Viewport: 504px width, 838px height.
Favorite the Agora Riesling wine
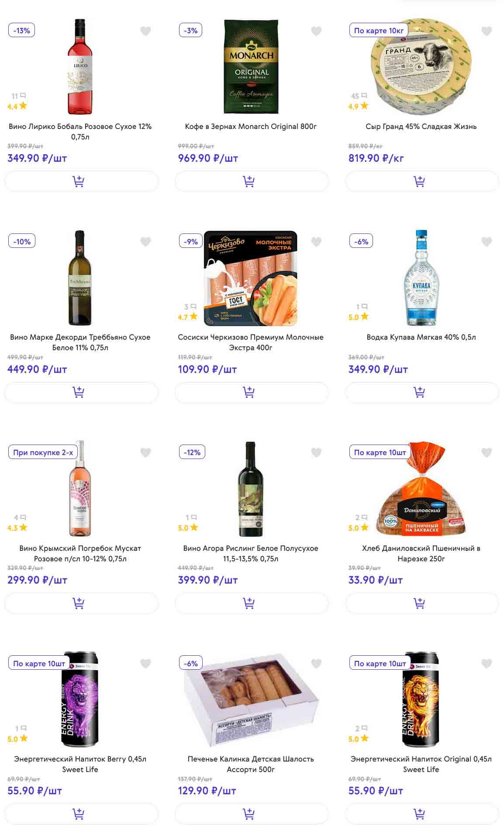coord(316,452)
